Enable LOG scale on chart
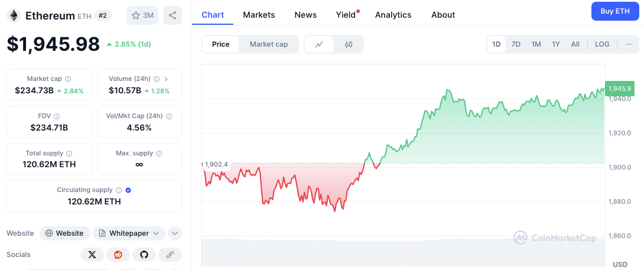 [x=602, y=44]
